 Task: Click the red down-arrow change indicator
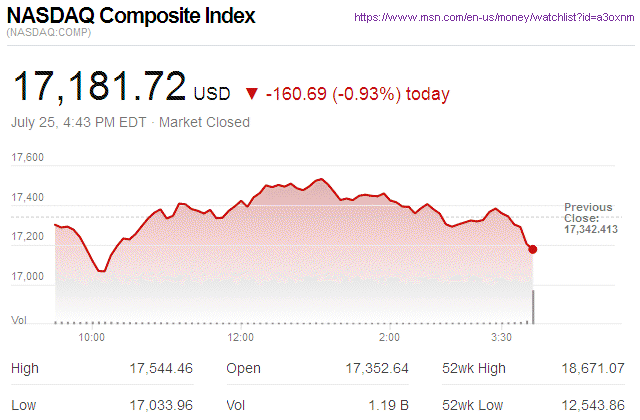pyautogui.click(x=251, y=94)
